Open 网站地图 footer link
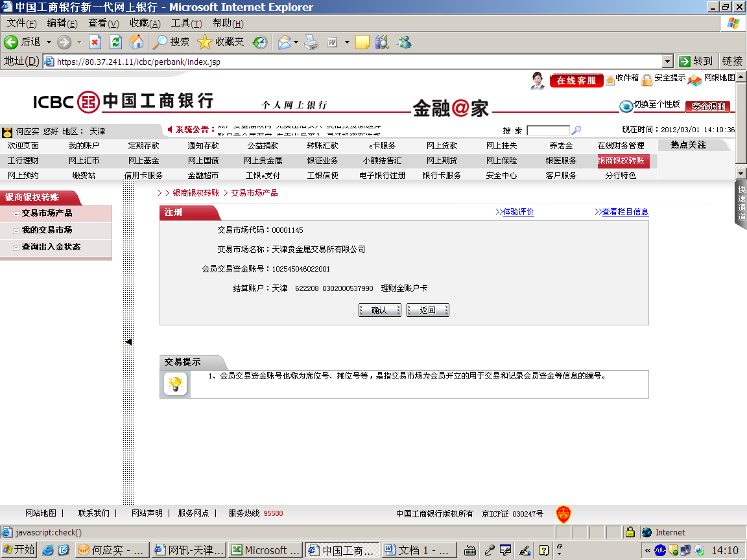The image size is (747, 560). tap(40, 513)
